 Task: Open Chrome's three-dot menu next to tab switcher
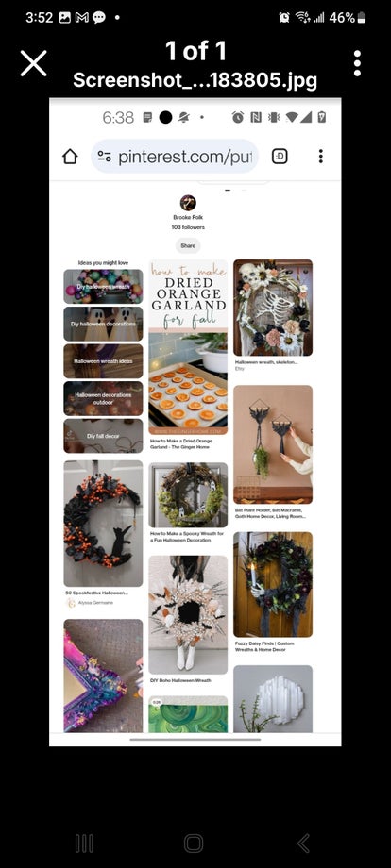[x=321, y=157]
